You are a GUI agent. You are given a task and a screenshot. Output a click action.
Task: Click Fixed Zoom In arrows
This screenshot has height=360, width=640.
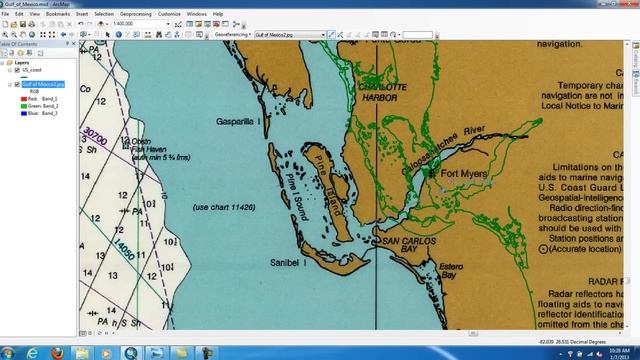[43, 35]
